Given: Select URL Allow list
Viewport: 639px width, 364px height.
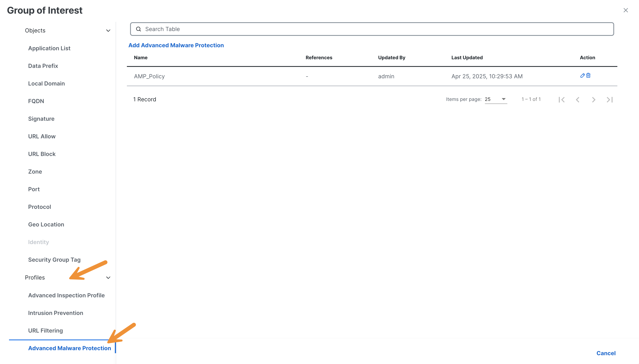Looking at the screenshot, I should [x=42, y=136].
